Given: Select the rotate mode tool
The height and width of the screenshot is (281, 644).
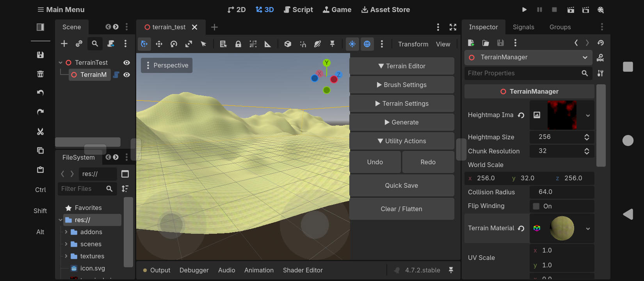Looking at the screenshot, I should 174,44.
